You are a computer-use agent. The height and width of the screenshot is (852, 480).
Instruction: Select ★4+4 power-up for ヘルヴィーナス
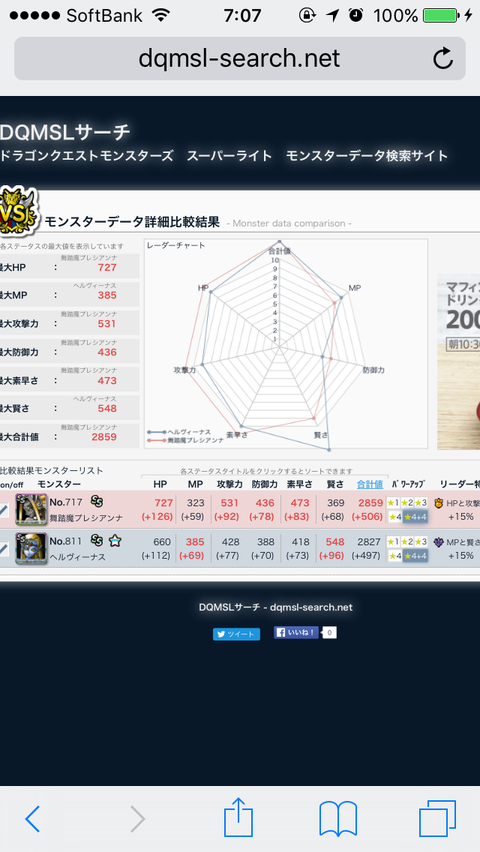415,556
